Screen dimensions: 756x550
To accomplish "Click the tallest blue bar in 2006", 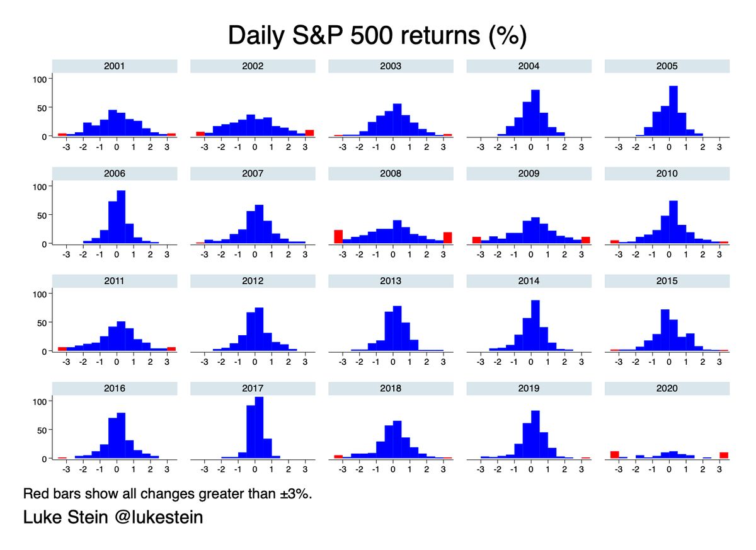I will tap(121, 217).
